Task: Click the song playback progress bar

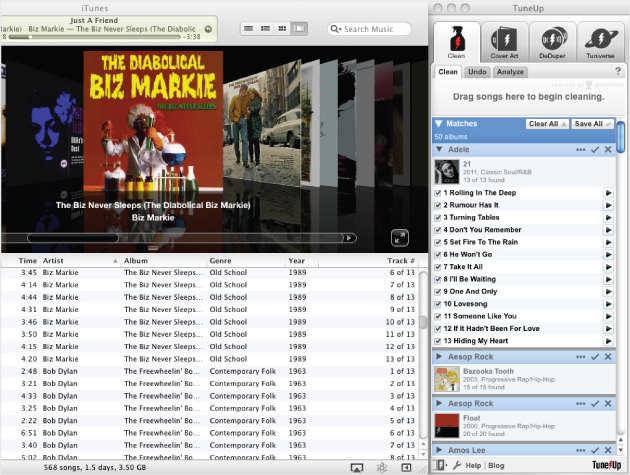Action: (94, 37)
